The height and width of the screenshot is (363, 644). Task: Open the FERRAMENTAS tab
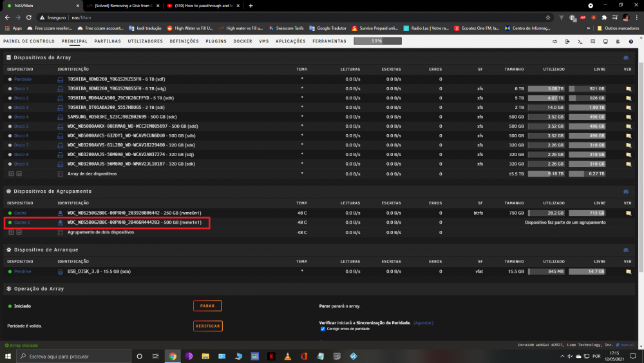pyautogui.click(x=329, y=41)
